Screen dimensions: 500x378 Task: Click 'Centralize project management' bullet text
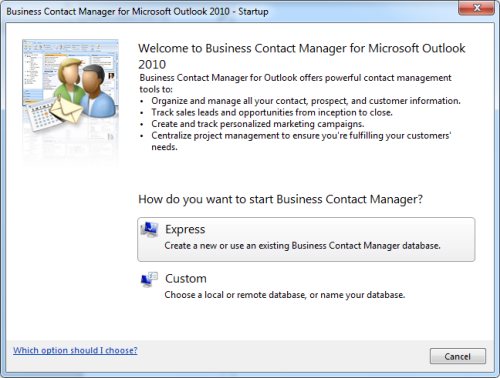tap(301, 141)
